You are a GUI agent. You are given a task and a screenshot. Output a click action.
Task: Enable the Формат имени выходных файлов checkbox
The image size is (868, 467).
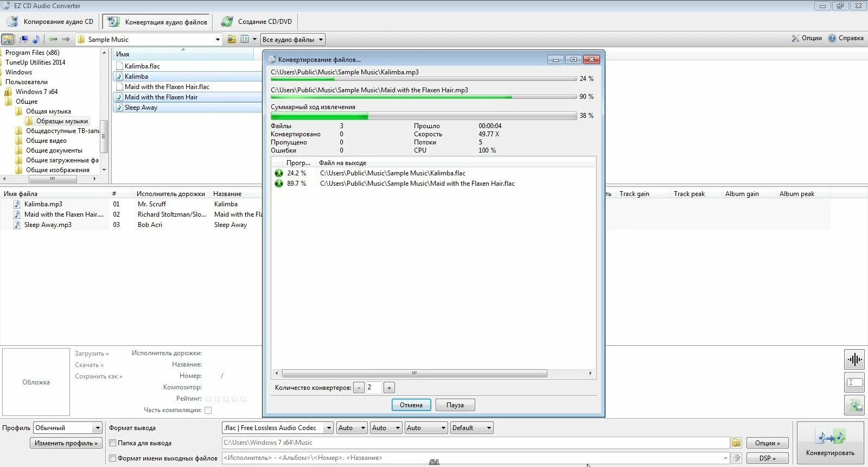pyautogui.click(x=113, y=458)
